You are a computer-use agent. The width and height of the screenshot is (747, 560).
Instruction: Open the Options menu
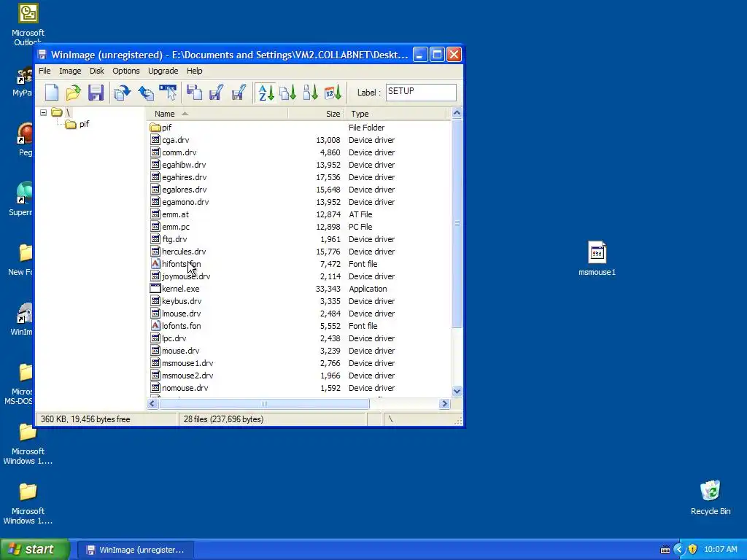[125, 71]
